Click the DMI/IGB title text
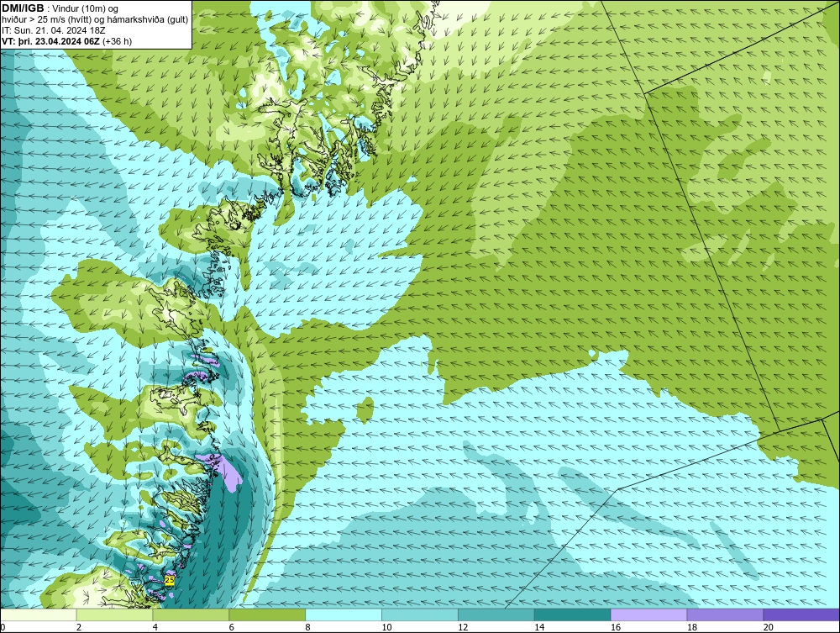This screenshot has width=840, height=633. point(23,8)
